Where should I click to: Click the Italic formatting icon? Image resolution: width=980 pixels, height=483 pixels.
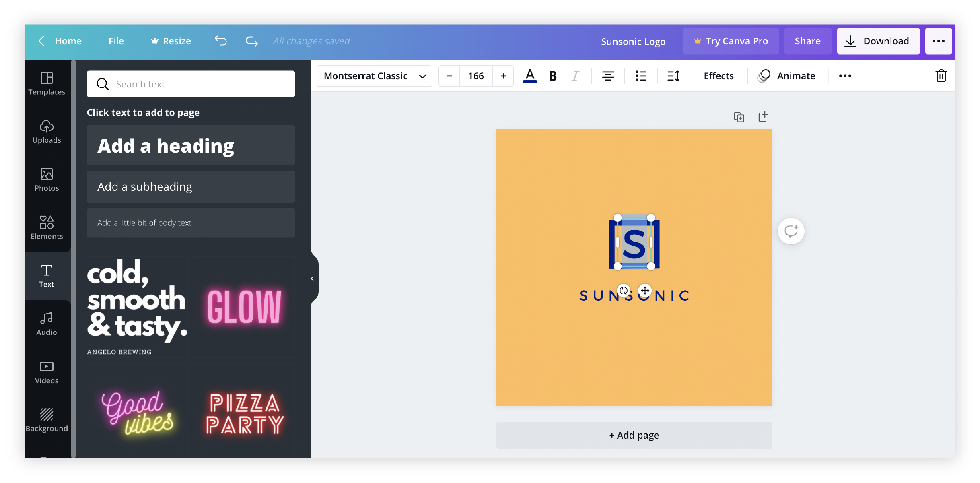tap(576, 76)
